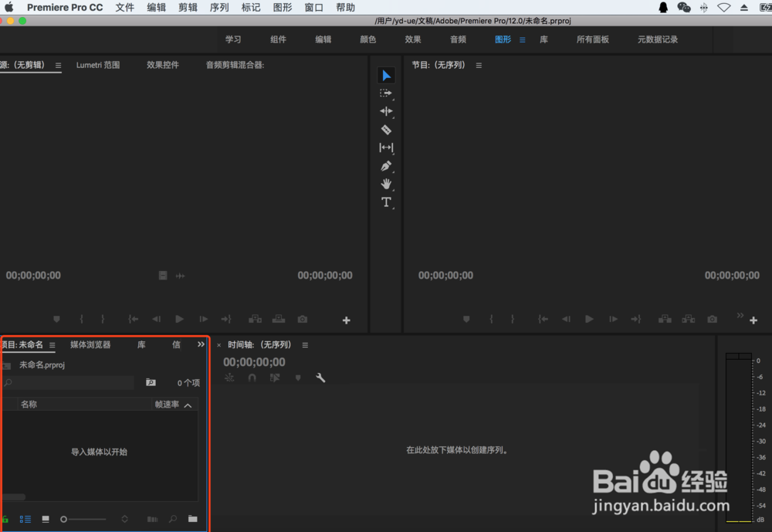Image resolution: width=772 pixels, height=532 pixels.
Task: Export frame camera icon in Source monitor
Action: point(303,319)
